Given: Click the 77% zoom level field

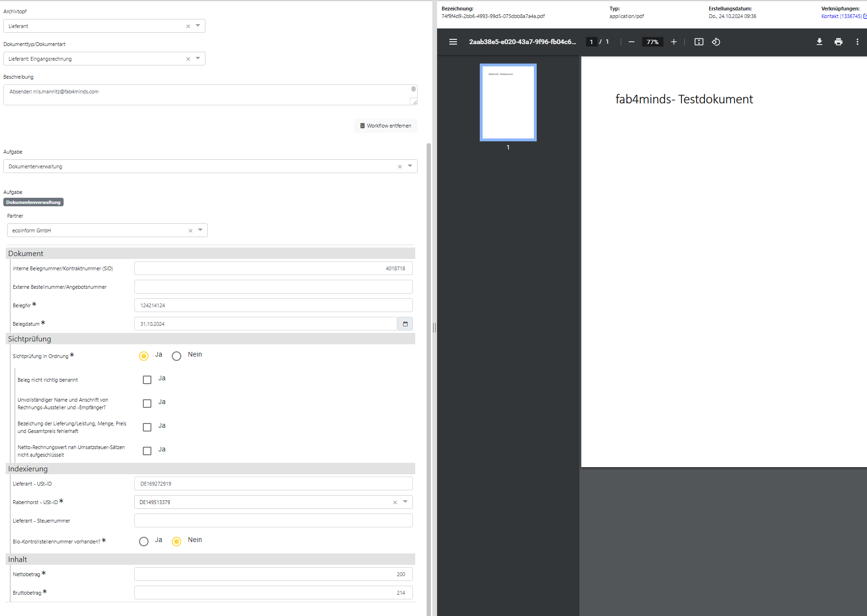Looking at the screenshot, I should 653,42.
